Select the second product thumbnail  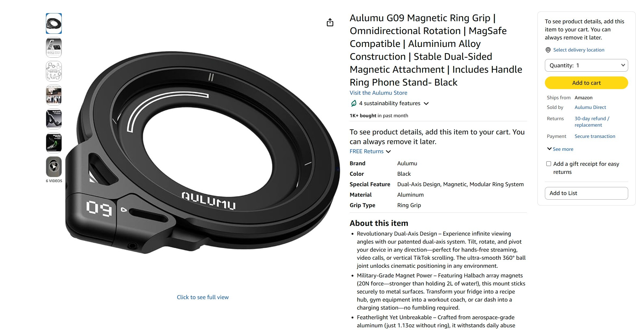tap(54, 47)
